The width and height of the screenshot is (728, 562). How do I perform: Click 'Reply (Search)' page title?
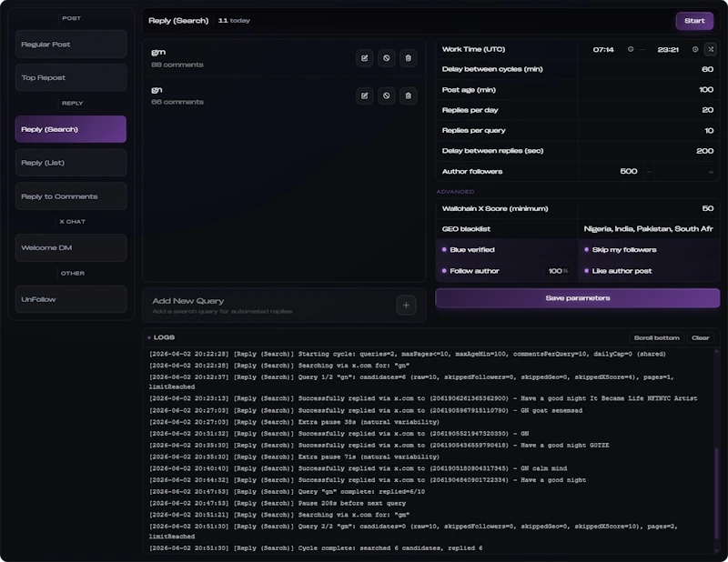click(x=178, y=20)
